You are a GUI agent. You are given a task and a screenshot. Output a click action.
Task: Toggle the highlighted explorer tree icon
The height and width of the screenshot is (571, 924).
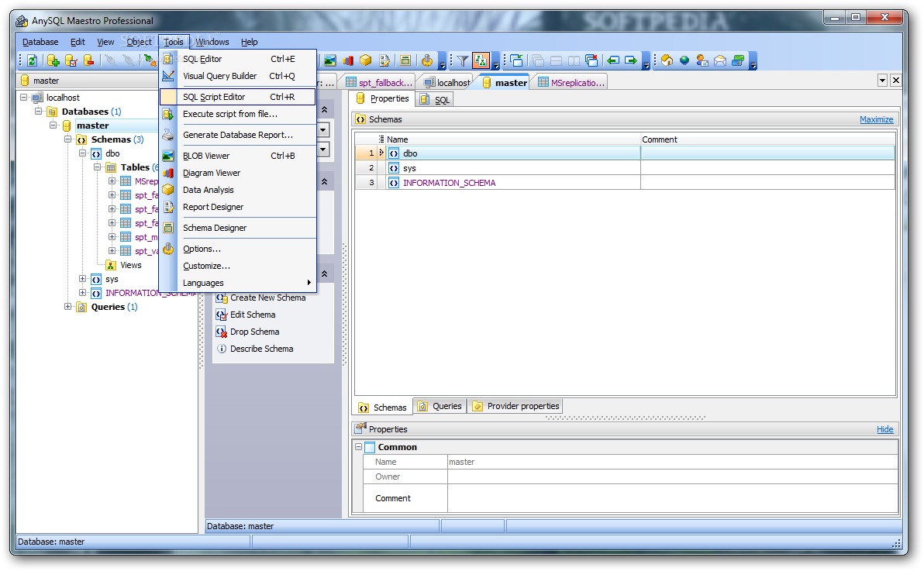[x=481, y=60]
